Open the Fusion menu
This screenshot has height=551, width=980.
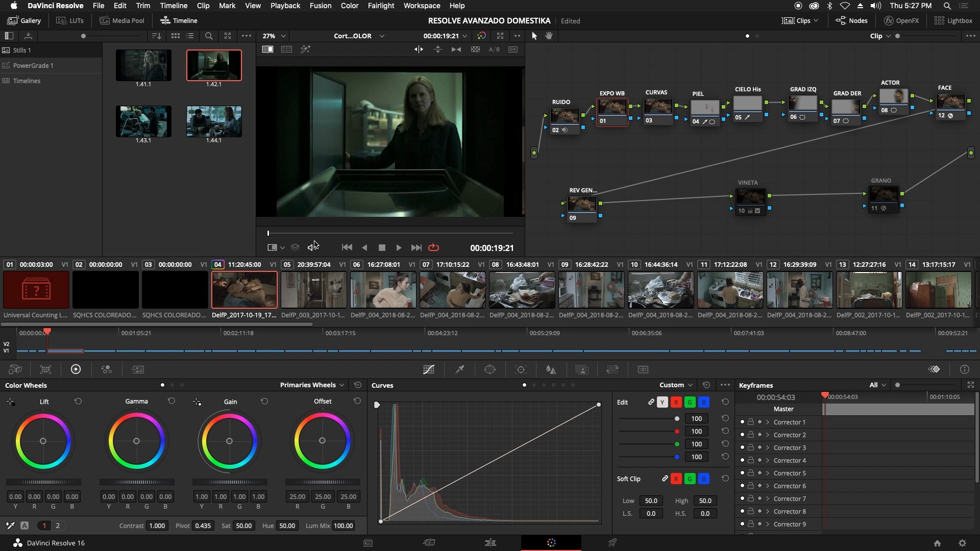[320, 6]
